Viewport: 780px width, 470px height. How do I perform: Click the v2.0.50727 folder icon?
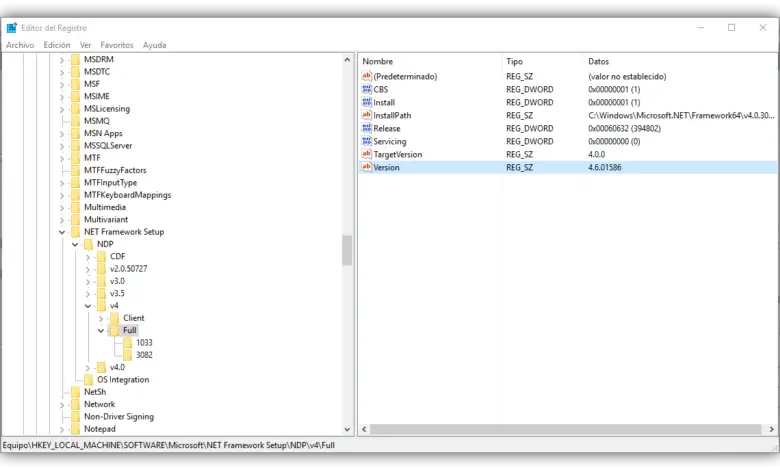[101, 269]
